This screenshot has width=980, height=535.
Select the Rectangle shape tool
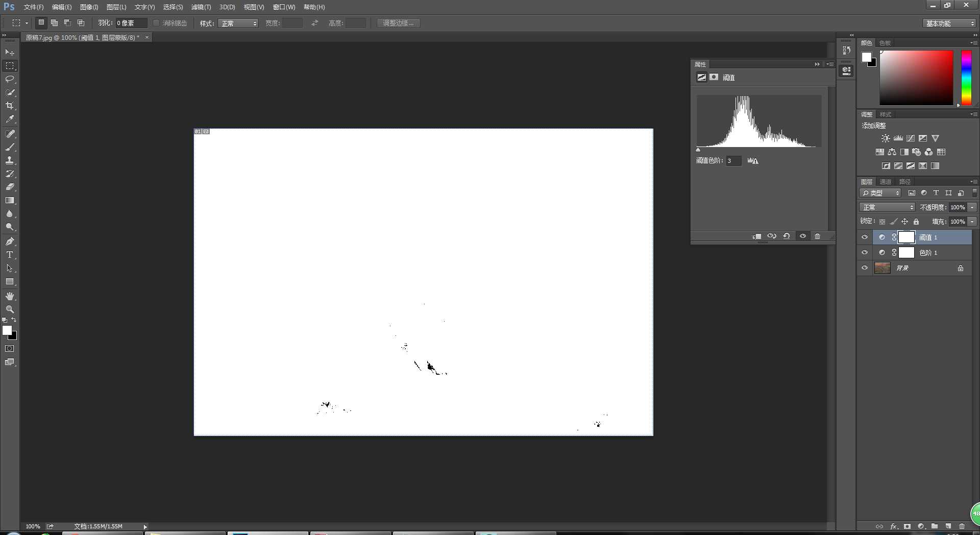[10, 281]
